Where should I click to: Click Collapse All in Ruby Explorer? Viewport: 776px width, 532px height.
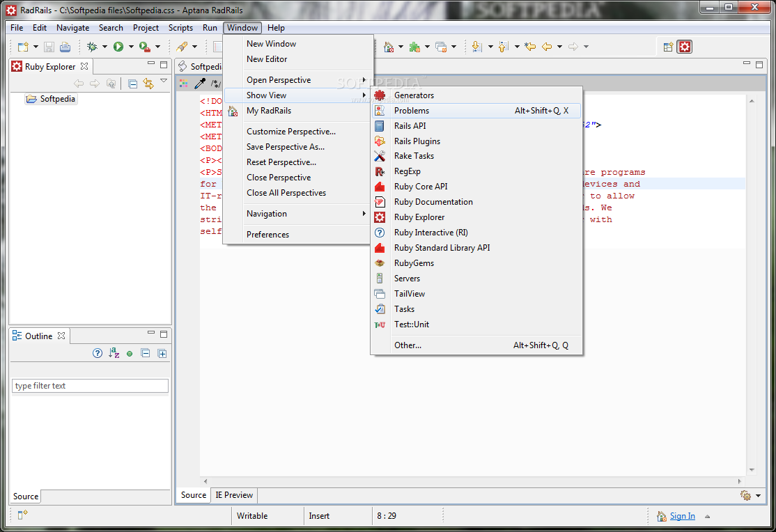[132, 84]
